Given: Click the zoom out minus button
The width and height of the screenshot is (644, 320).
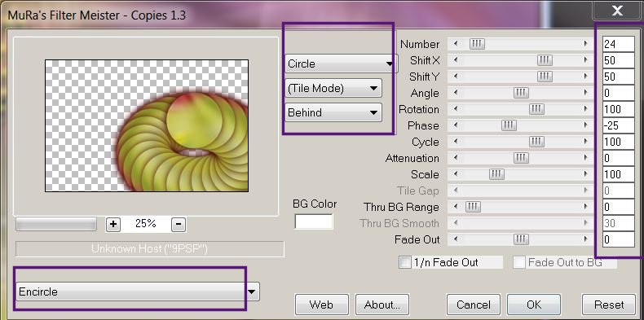Looking at the screenshot, I should (x=178, y=225).
